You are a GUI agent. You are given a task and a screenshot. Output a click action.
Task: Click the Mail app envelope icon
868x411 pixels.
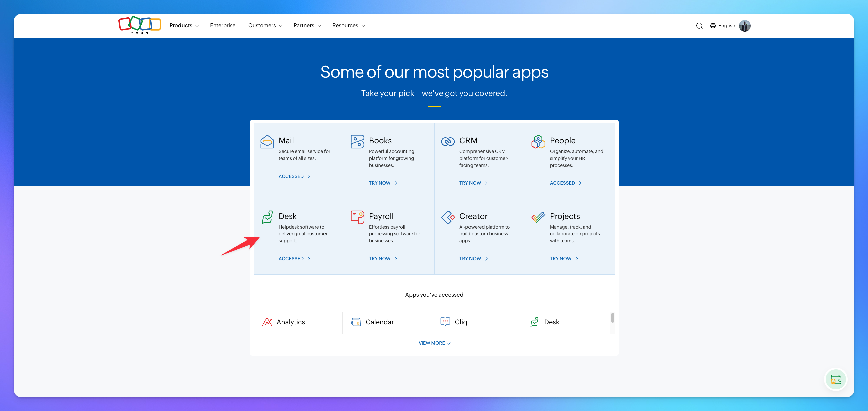pyautogui.click(x=267, y=142)
